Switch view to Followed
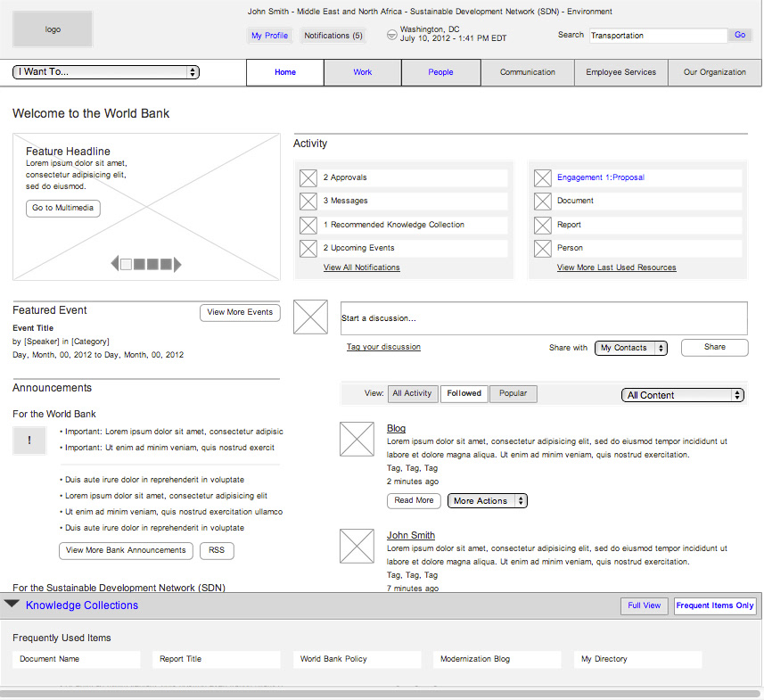The image size is (764, 700). tap(464, 393)
